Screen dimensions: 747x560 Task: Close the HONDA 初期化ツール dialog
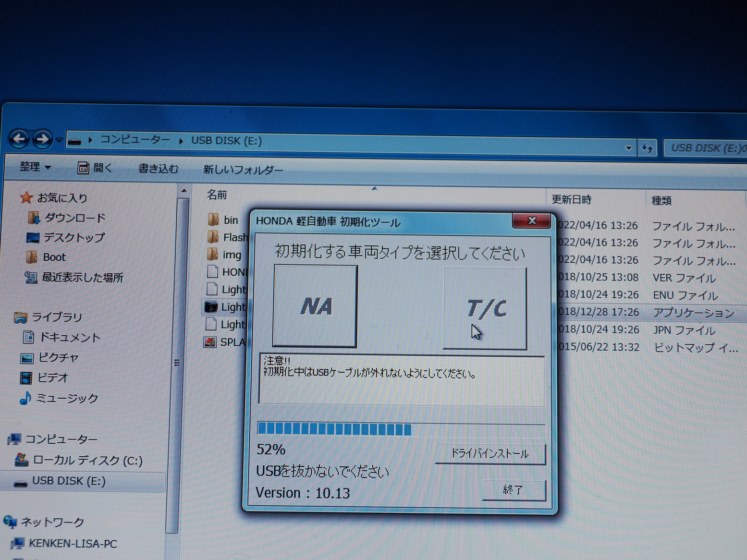[531, 220]
